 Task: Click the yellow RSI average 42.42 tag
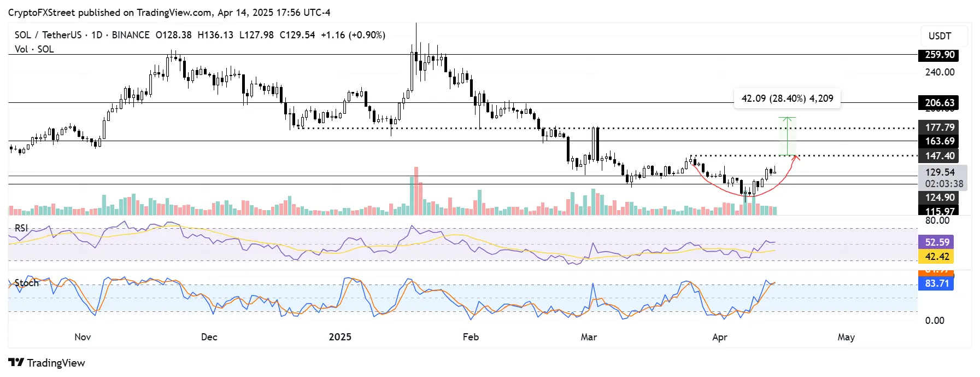point(936,257)
